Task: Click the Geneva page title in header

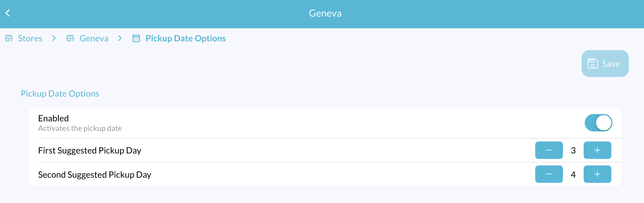Action: point(325,13)
